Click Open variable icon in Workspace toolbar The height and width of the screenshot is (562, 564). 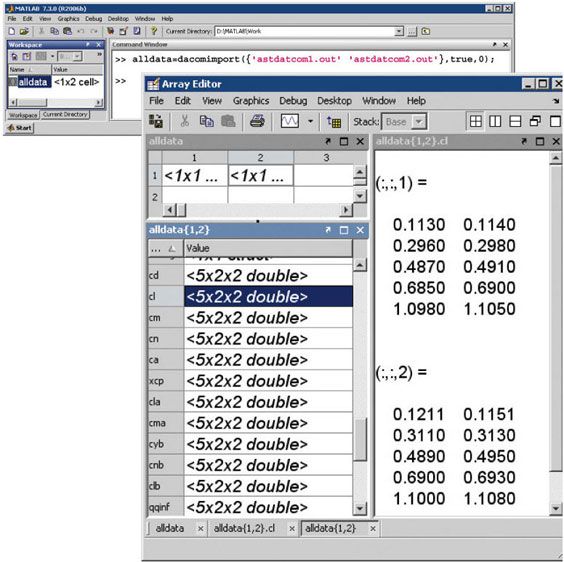[27, 56]
